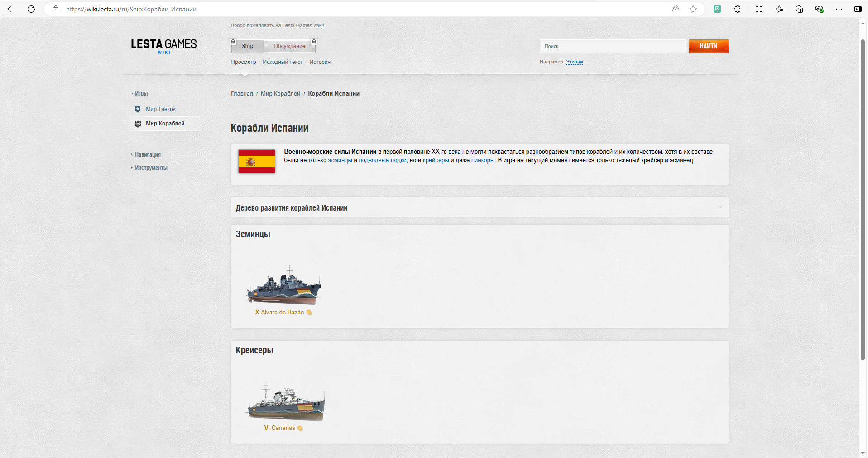Click the browser address bar URL
The image size is (868, 458).
click(x=131, y=9)
